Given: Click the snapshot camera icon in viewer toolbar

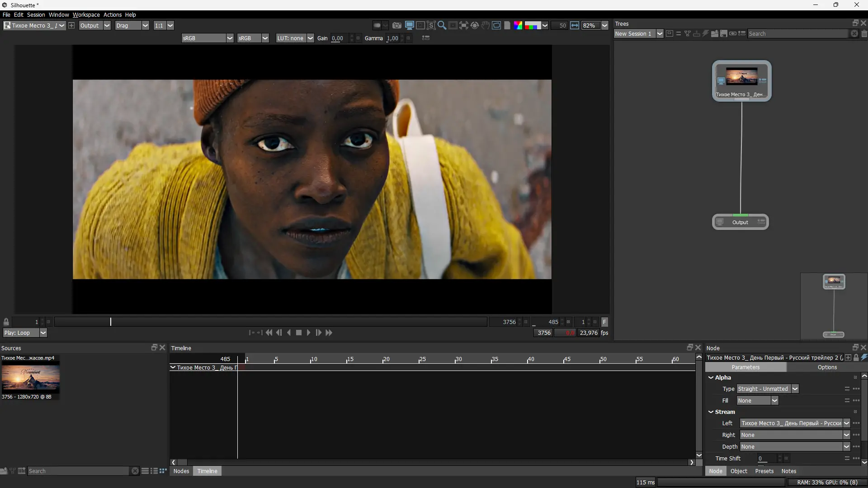Looking at the screenshot, I should [x=396, y=26].
